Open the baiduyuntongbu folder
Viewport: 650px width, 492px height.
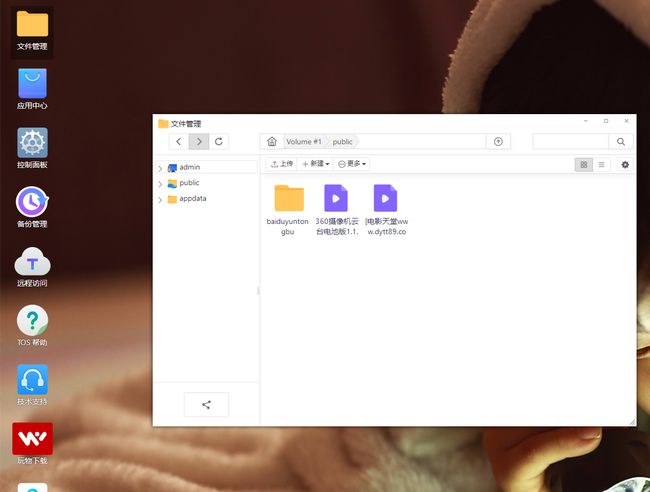288,210
